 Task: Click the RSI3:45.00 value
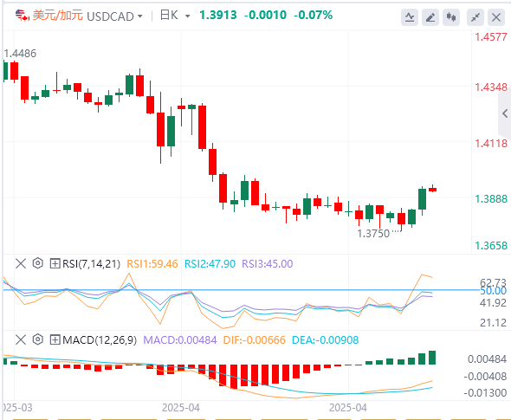click(268, 263)
